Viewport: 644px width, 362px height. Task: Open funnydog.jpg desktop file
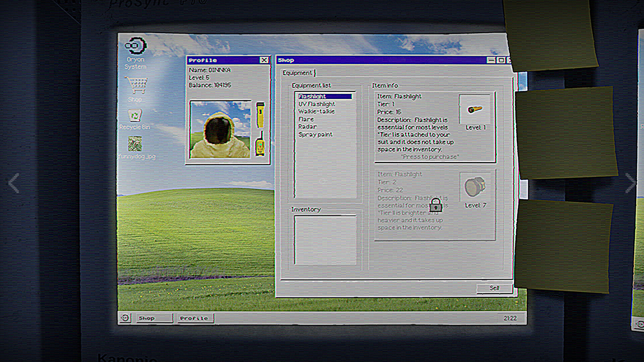click(x=135, y=144)
